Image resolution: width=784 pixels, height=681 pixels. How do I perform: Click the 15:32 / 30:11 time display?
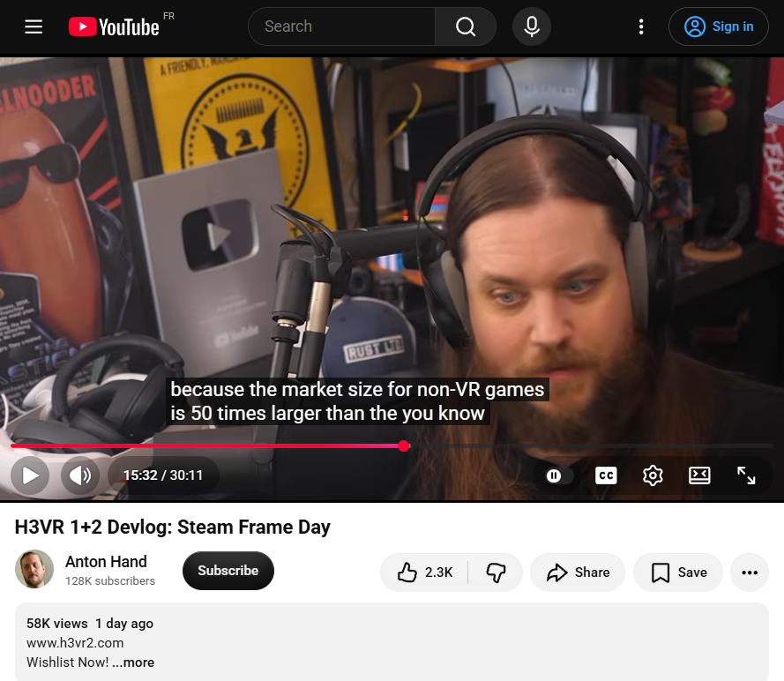click(x=163, y=475)
